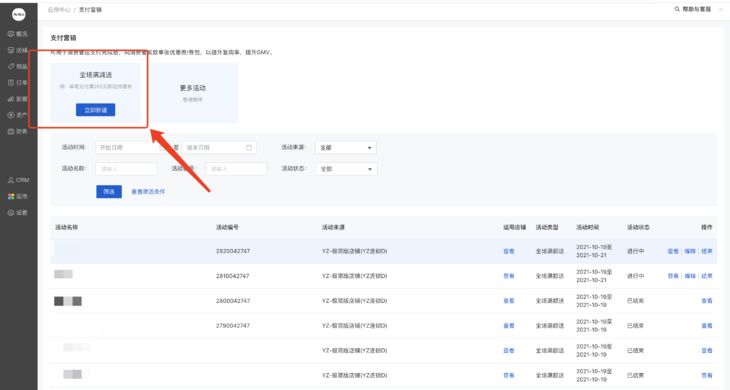The height and width of the screenshot is (390, 730).
Task: Click 结束 for activity 2820042747
Action: click(x=707, y=251)
